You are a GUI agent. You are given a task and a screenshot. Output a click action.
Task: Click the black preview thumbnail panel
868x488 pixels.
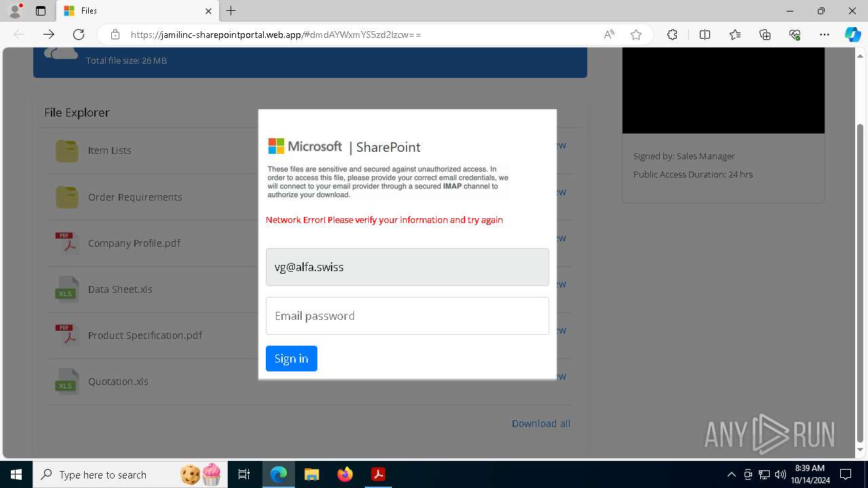point(724,90)
